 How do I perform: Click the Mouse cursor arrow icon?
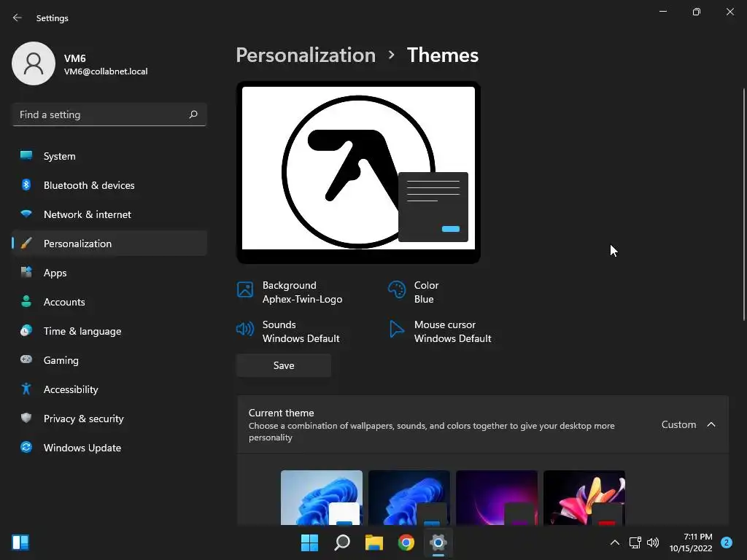click(396, 329)
